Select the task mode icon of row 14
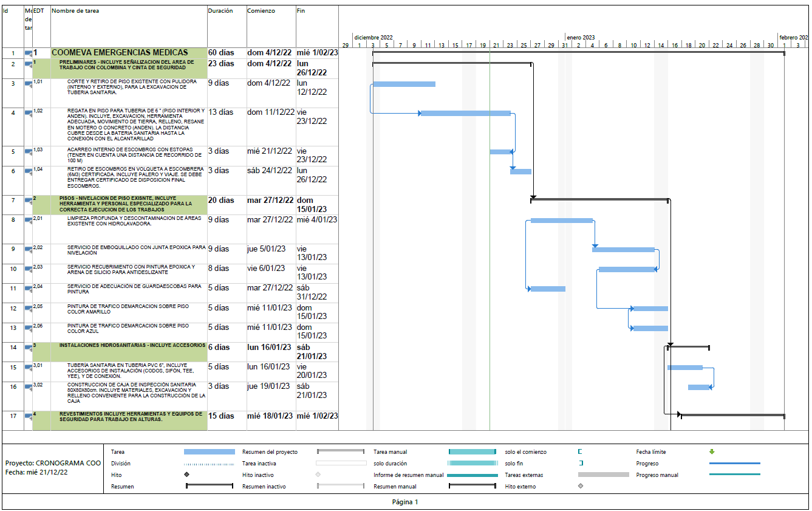The width and height of the screenshot is (812, 511). tap(28, 346)
